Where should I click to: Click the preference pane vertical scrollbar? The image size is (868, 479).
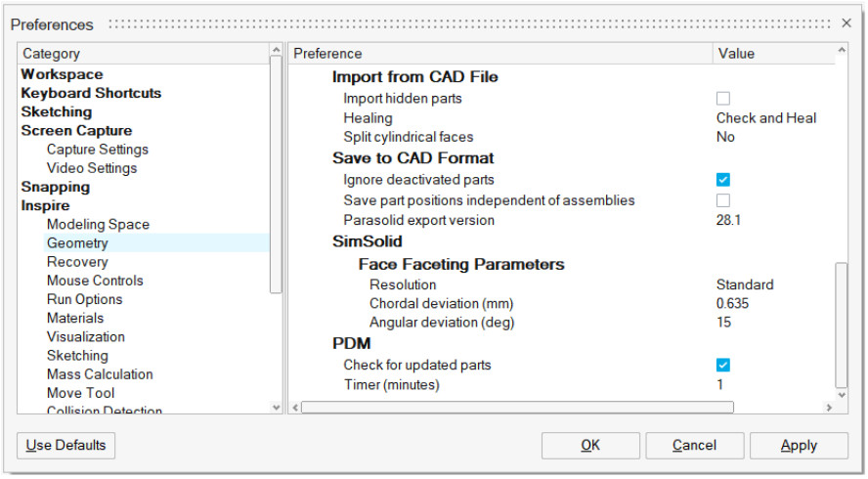click(x=842, y=323)
